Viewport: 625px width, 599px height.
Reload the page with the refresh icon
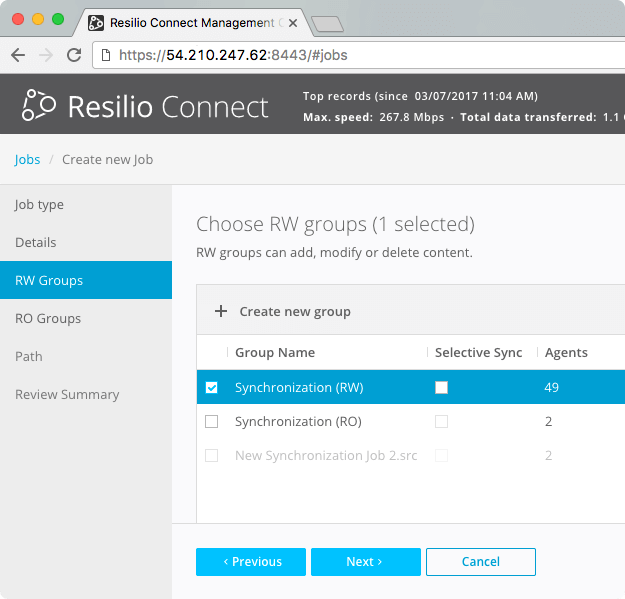click(x=74, y=55)
